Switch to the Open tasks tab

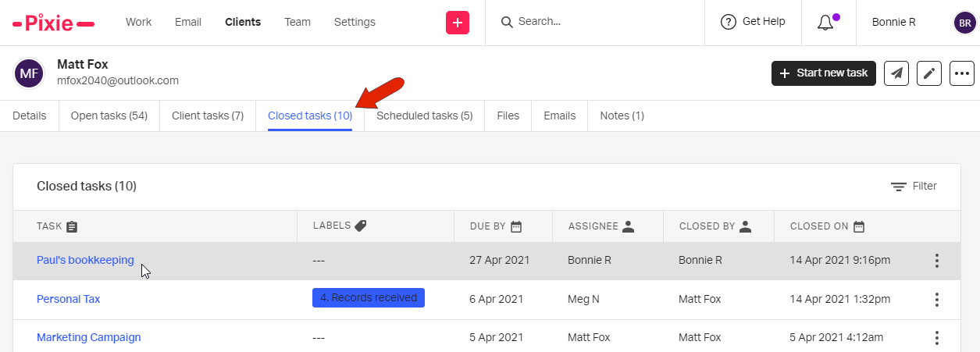(x=109, y=116)
